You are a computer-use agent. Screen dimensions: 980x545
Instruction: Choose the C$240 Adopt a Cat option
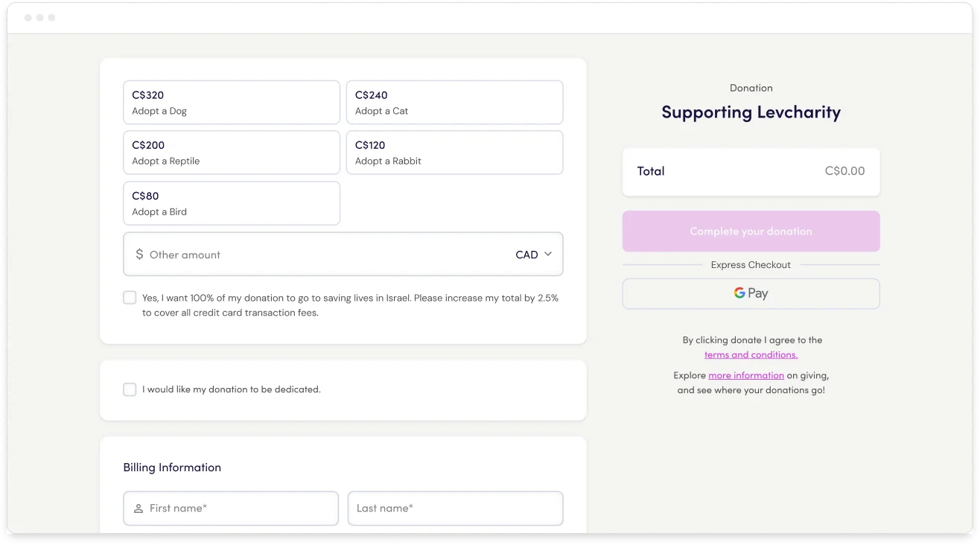click(454, 103)
